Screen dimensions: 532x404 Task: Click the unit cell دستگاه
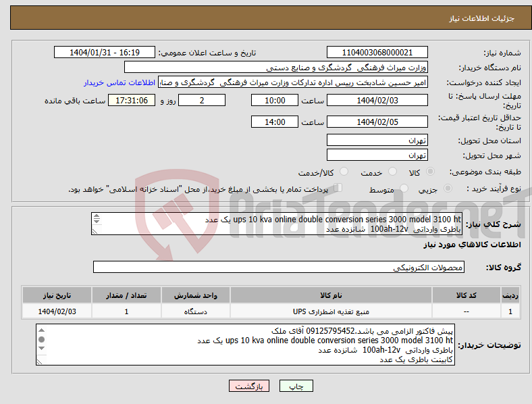click(x=195, y=311)
